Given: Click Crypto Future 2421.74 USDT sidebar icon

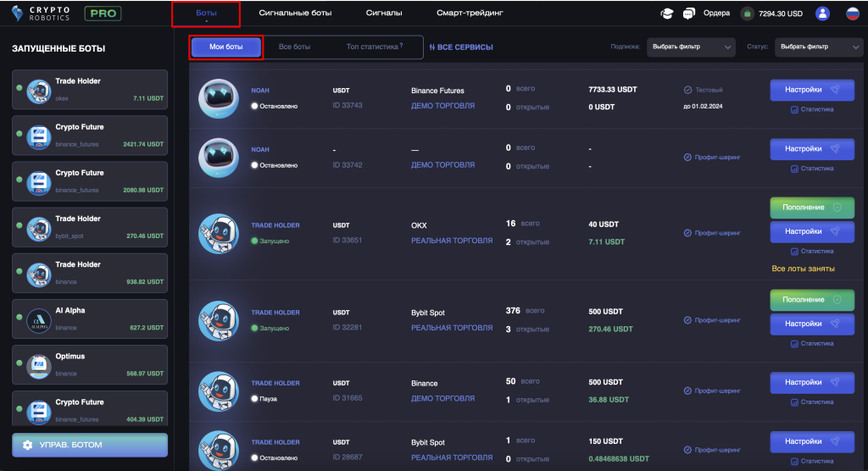Looking at the screenshot, I should 39,137.
